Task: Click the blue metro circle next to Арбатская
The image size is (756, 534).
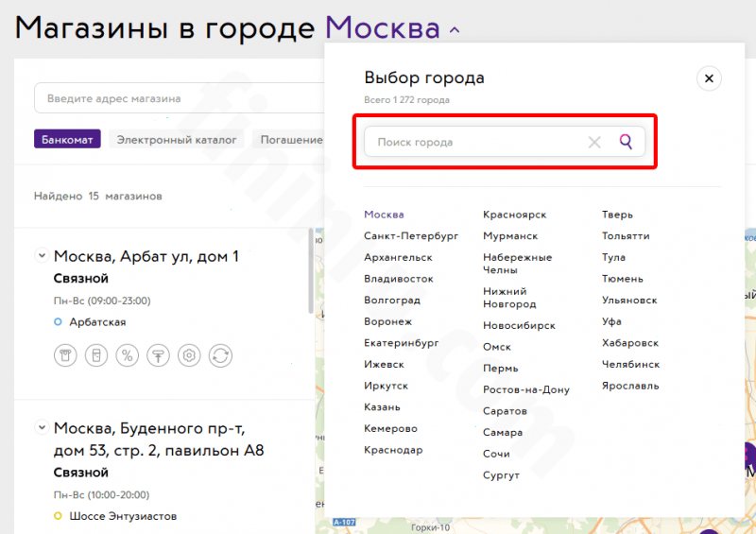Action: point(58,321)
